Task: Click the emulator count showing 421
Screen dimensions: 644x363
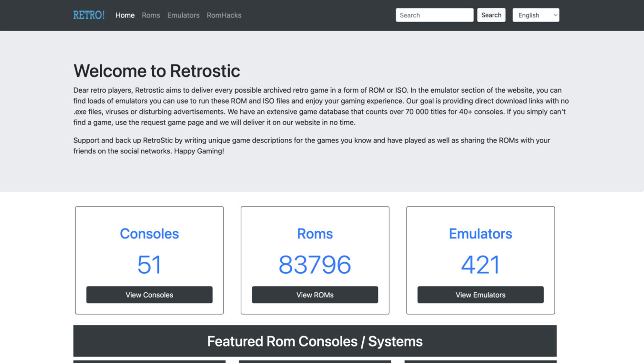Action: pos(480,264)
